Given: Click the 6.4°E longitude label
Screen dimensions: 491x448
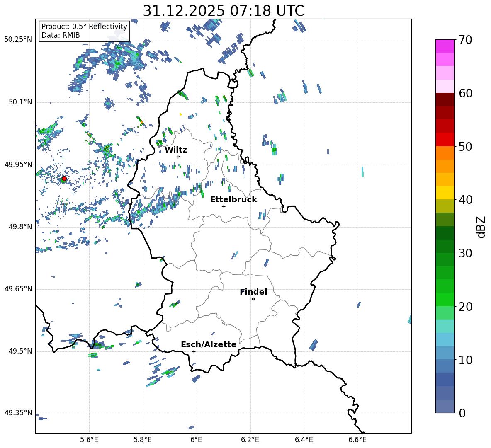Looking at the screenshot, I should pyautogui.click(x=304, y=440).
